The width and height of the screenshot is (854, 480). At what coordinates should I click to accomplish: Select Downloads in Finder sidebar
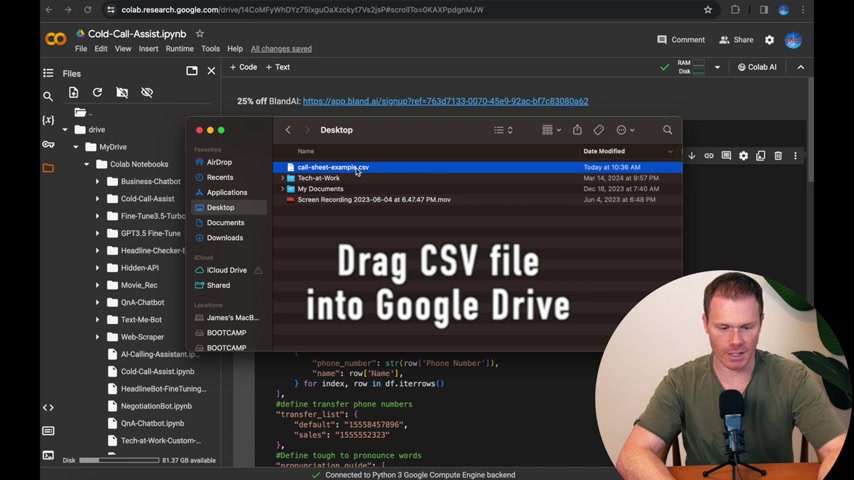click(x=224, y=238)
